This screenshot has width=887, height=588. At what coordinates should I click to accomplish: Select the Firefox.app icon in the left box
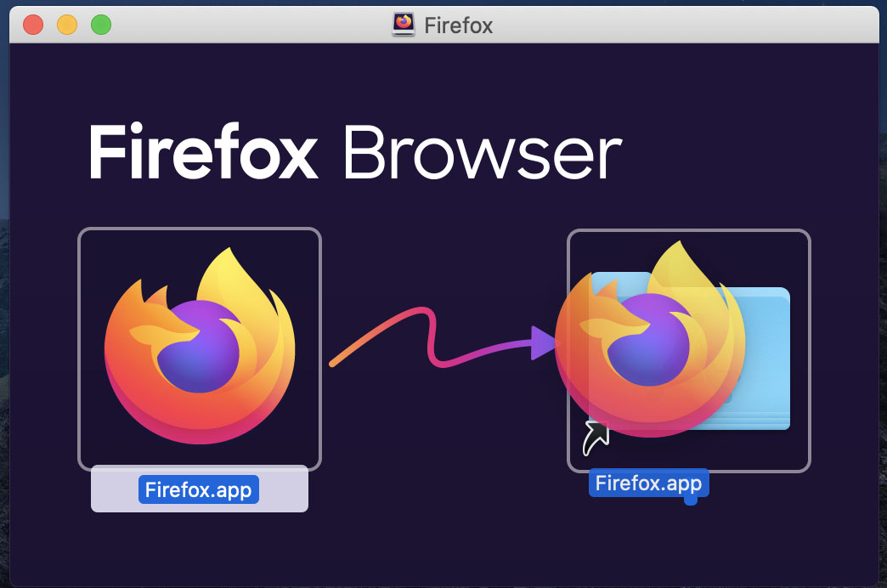click(200, 347)
